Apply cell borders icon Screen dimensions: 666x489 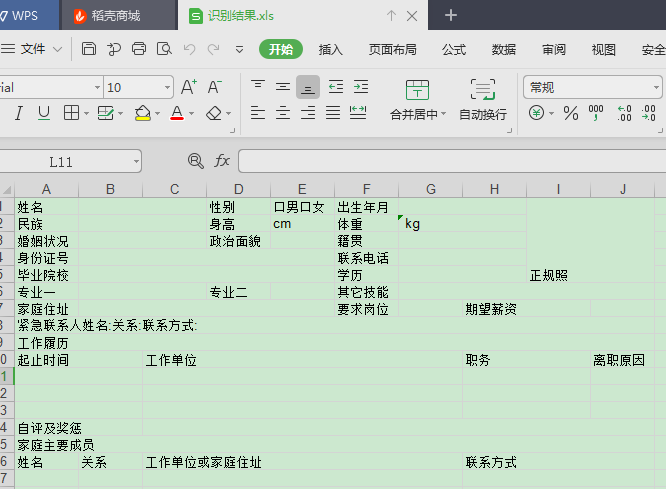[71, 113]
